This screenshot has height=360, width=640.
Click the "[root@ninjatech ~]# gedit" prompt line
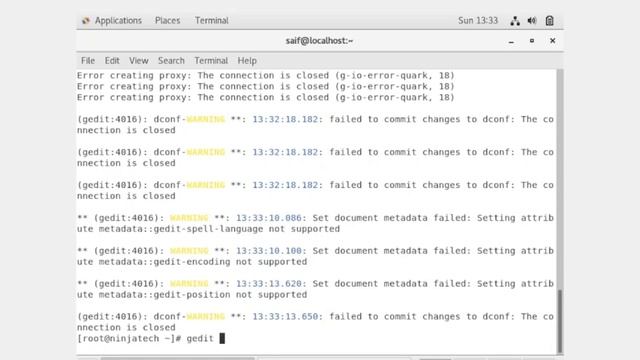pyautogui.click(x=145, y=338)
